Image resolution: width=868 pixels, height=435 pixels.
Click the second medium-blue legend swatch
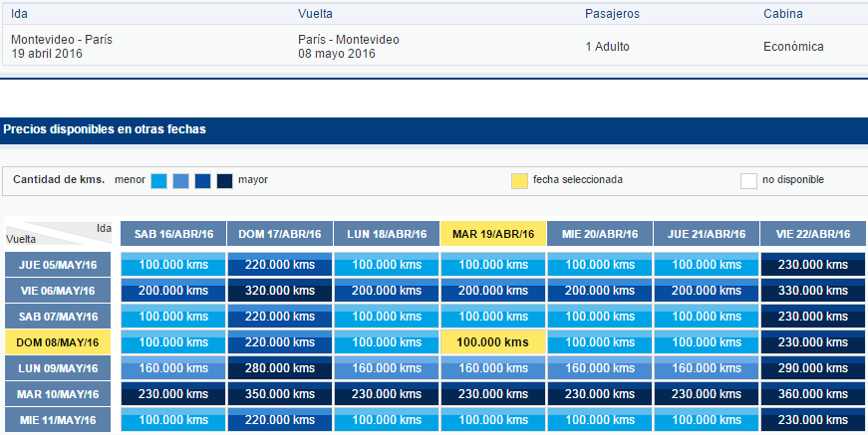(x=181, y=181)
